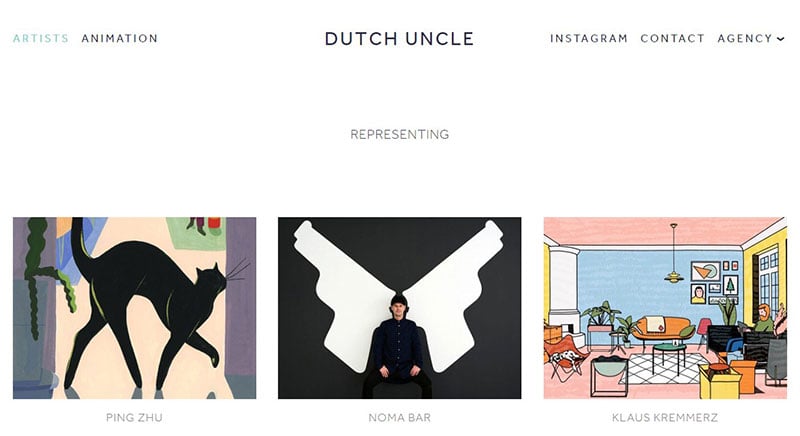
Task: Click the Representing heading text
Action: [399, 135]
